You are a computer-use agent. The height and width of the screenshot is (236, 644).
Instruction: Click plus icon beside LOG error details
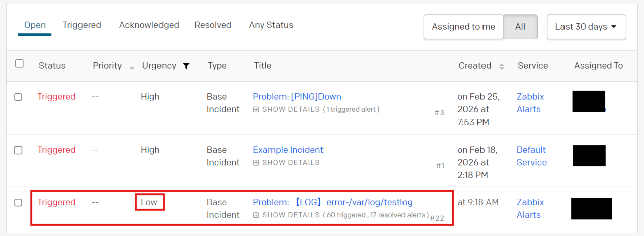coord(256,215)
